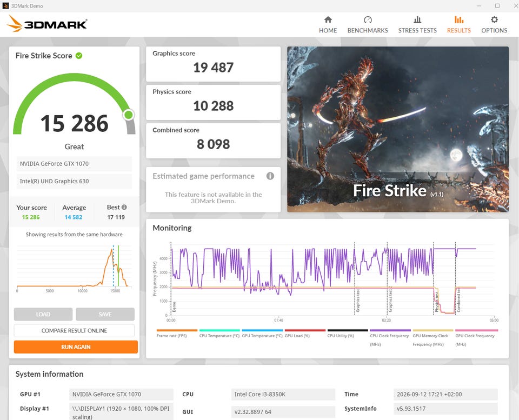Screen dimensions: 519x420
Task: Click the Physics test marker in chart
Action: [x=437, y=302]
